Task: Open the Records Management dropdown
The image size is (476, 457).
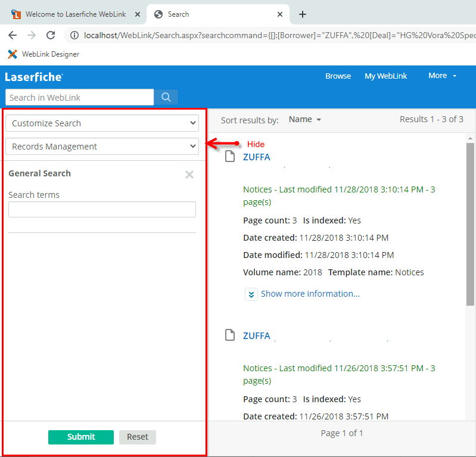Action: [102, 147]
